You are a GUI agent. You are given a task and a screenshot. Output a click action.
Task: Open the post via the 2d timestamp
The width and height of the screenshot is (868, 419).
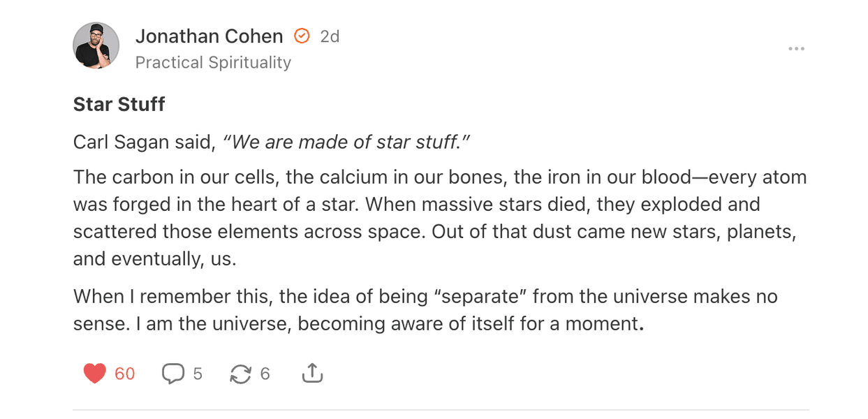(330, 36)
